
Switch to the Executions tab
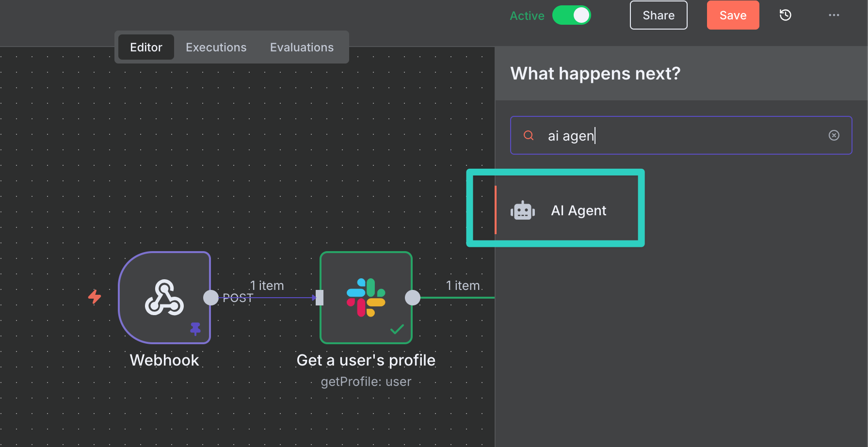pyautogui.click(x=216, y=48)
